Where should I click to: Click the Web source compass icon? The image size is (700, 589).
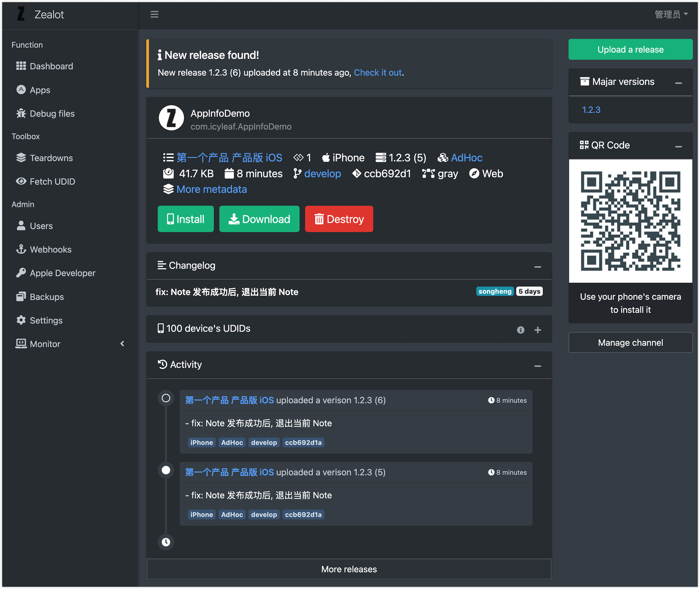pyautogui.click(x=474, y=174)
